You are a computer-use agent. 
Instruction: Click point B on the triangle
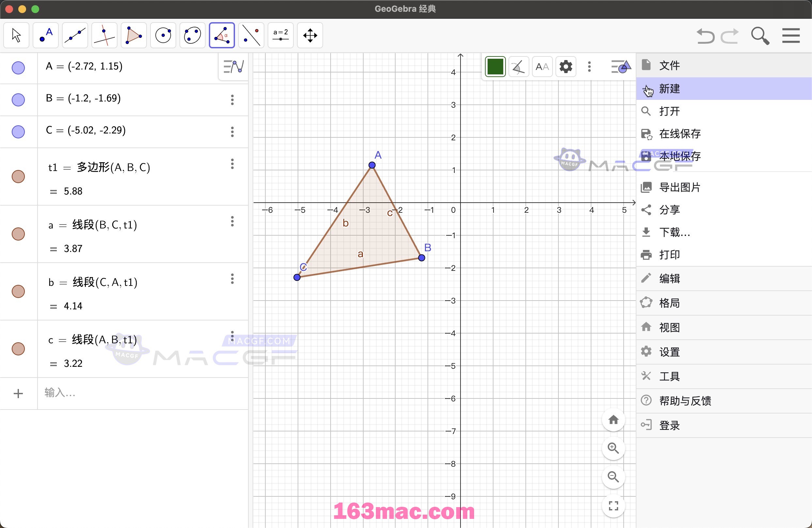coord(422,258)
